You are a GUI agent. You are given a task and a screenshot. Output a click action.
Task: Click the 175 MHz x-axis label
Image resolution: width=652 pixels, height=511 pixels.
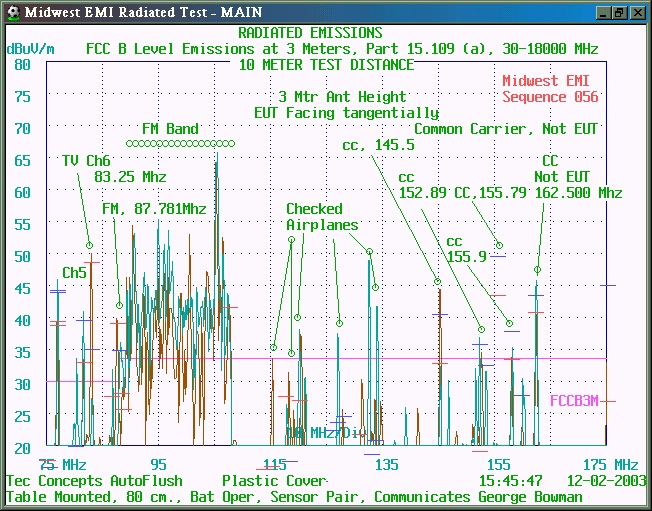[x=610, y=465]
